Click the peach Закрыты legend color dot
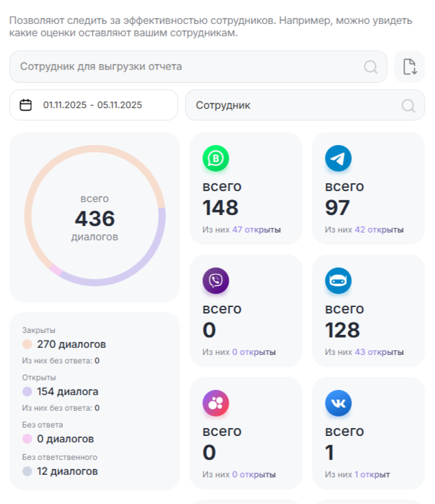Screen dimensions: 435x504 click(x=27, y=345)
